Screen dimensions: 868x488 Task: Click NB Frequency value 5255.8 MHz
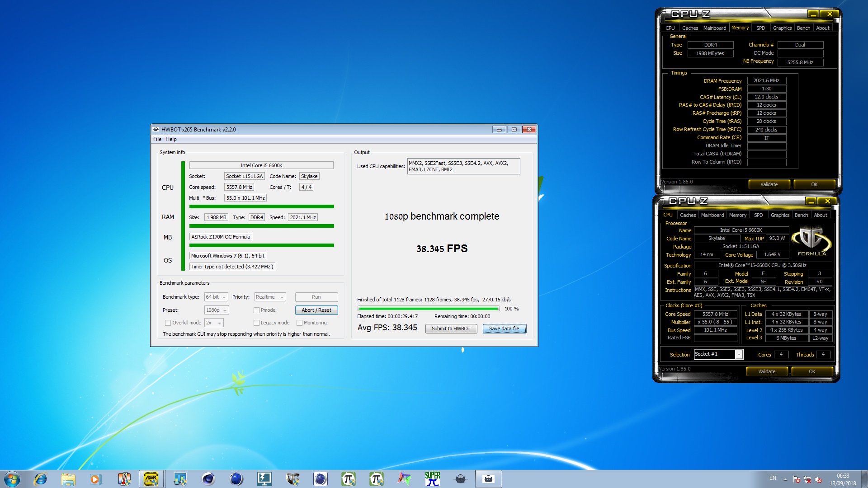pyautogui.click(x=800, y=62)
